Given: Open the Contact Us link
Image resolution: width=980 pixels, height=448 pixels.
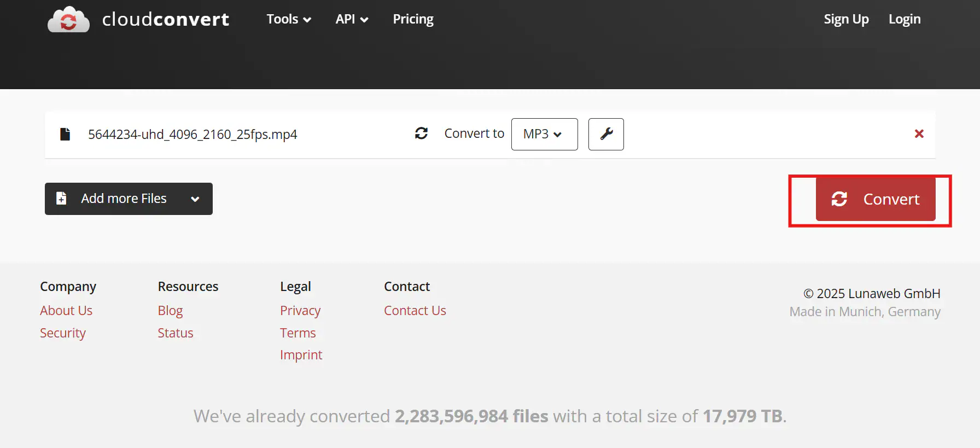Looking at the screenshot, I should tap(415, 310).
